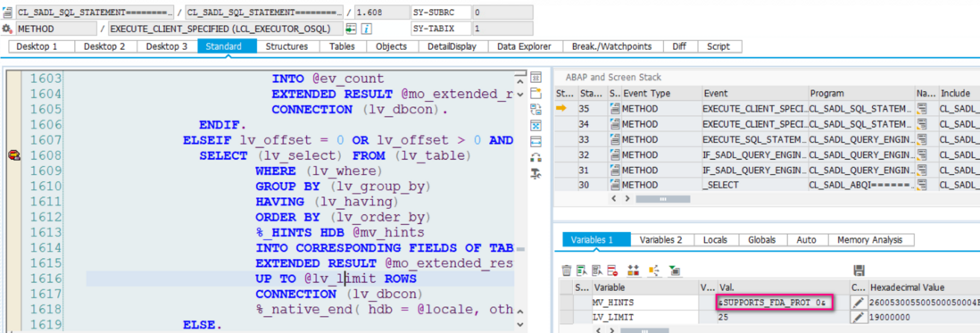Click the breakpoint marker on line 1608

12,155
